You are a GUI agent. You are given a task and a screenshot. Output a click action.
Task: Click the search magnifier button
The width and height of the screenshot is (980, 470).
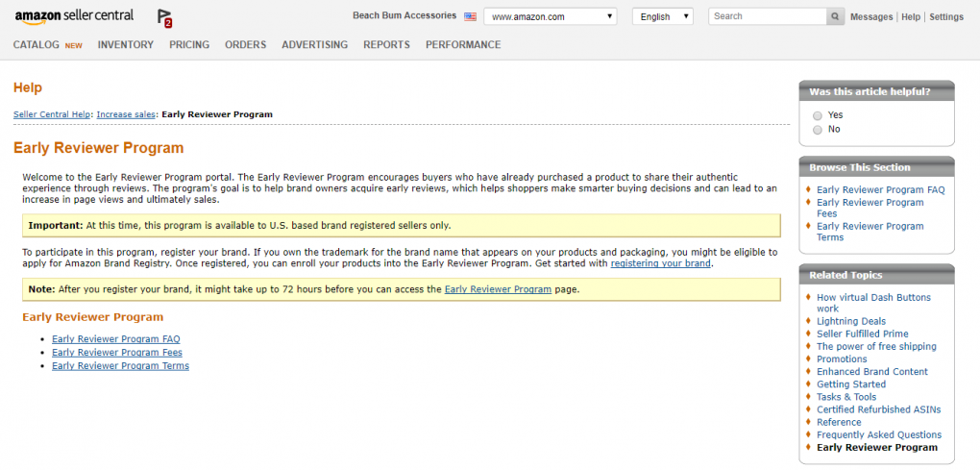835,17
